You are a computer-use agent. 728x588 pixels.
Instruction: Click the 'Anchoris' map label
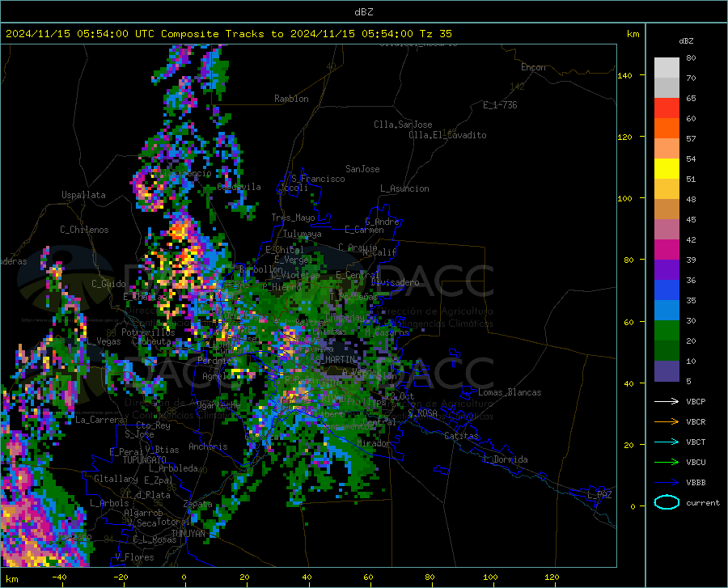(x=208, y=446)
